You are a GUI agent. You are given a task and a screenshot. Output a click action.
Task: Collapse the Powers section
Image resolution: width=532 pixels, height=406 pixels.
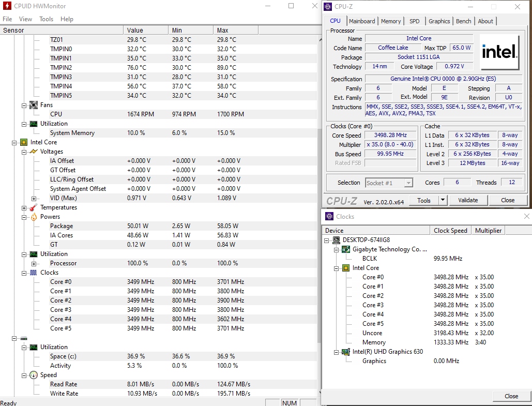point(24,217)
